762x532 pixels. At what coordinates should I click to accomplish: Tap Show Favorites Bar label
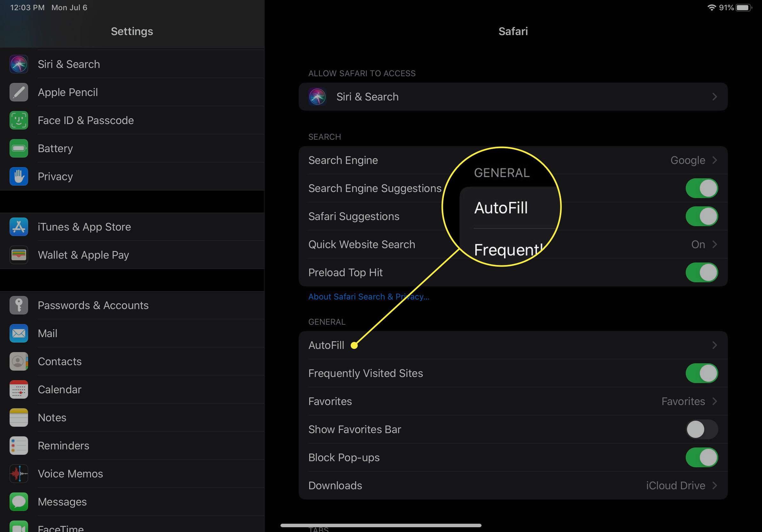pos(355,429)
